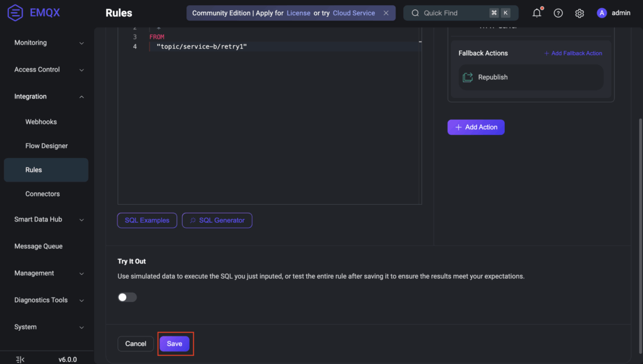Open Webhooks in the sidebar
Image resolution: width=643 pixels, height=364 pixels.
[x=41, y=122]
